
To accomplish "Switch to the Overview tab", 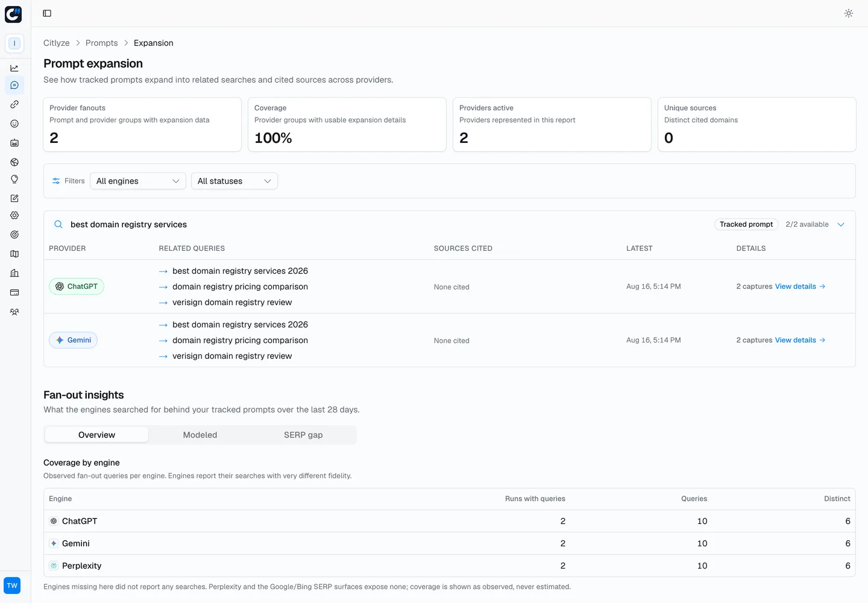I will click(x=96, y=435).
